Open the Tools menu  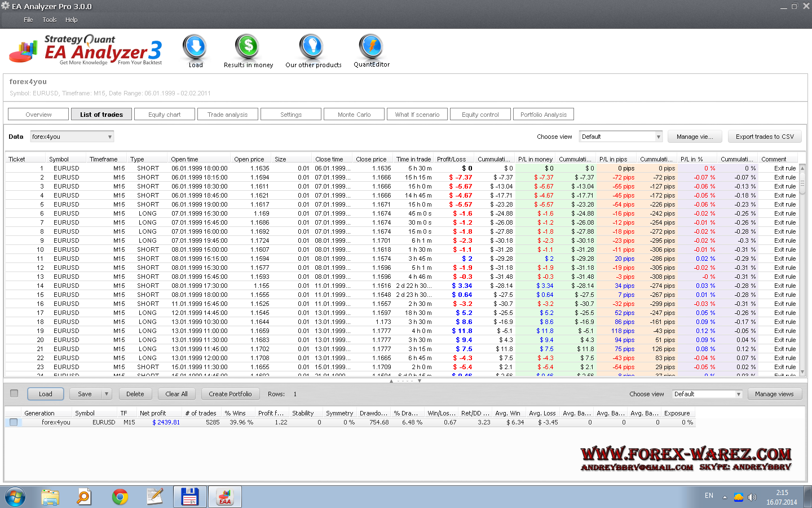[x=50, y=20]
